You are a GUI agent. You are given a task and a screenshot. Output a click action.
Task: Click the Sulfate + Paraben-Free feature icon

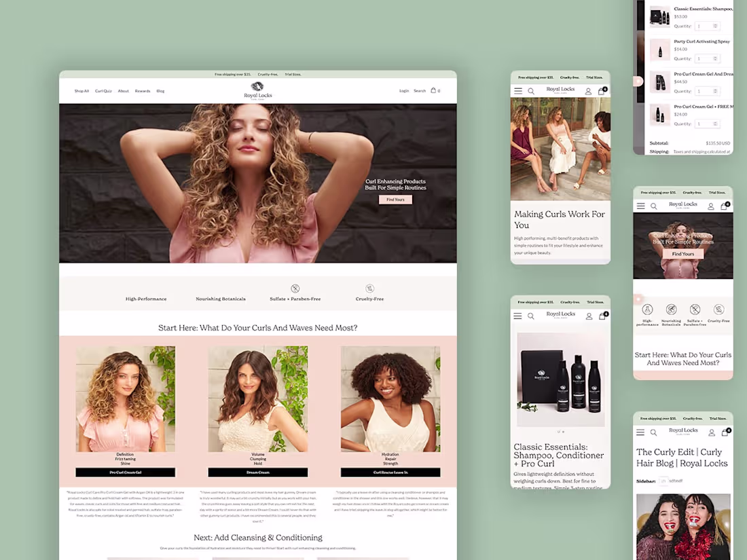point(295,289)
